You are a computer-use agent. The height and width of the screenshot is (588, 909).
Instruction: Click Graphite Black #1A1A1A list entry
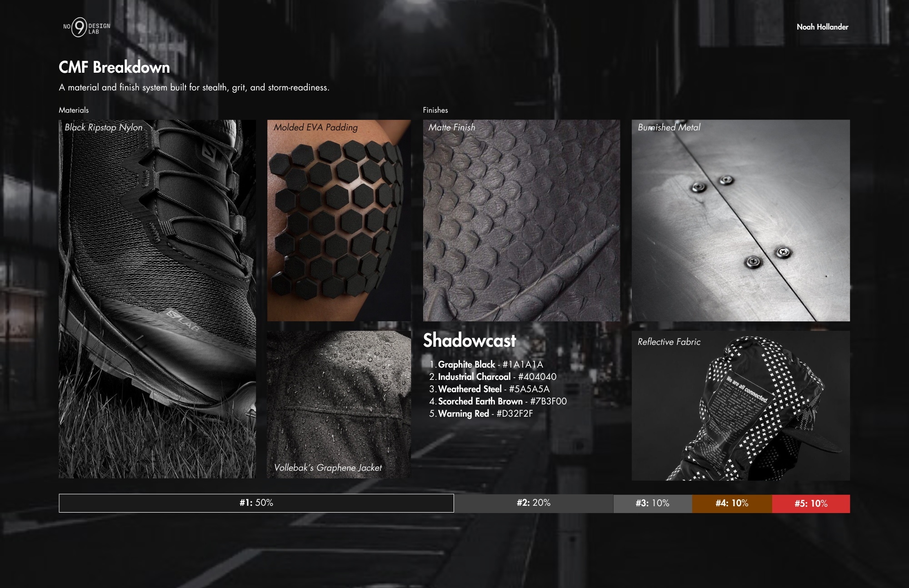coord(486,364)
